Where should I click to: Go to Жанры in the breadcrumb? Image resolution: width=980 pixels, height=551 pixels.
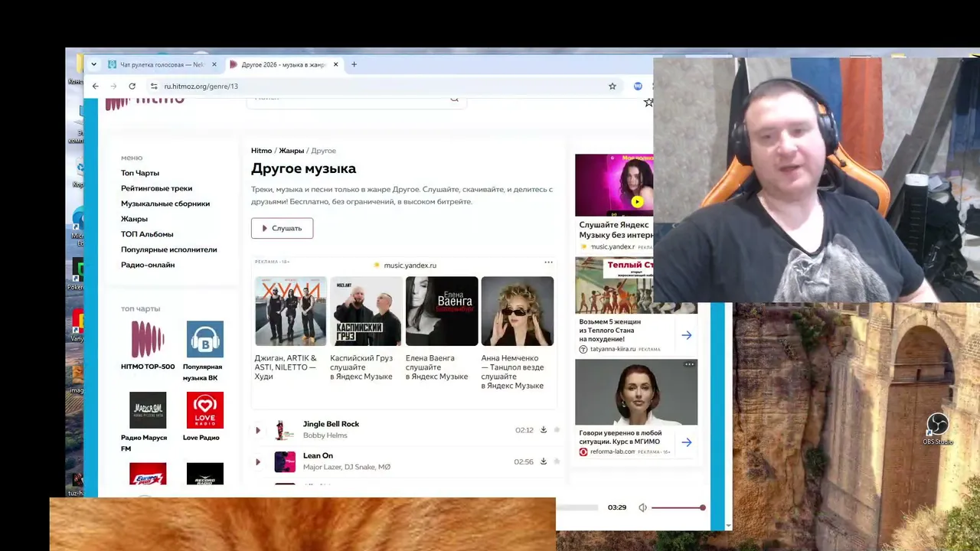coord(291,151)
